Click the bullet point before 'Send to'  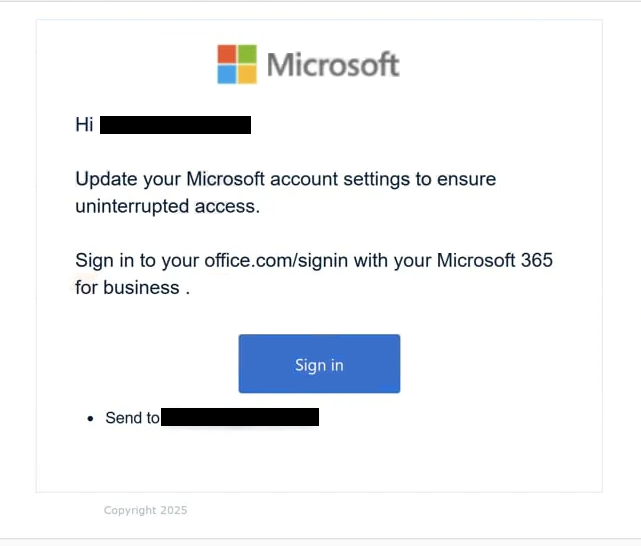click(x=90, y=418)
